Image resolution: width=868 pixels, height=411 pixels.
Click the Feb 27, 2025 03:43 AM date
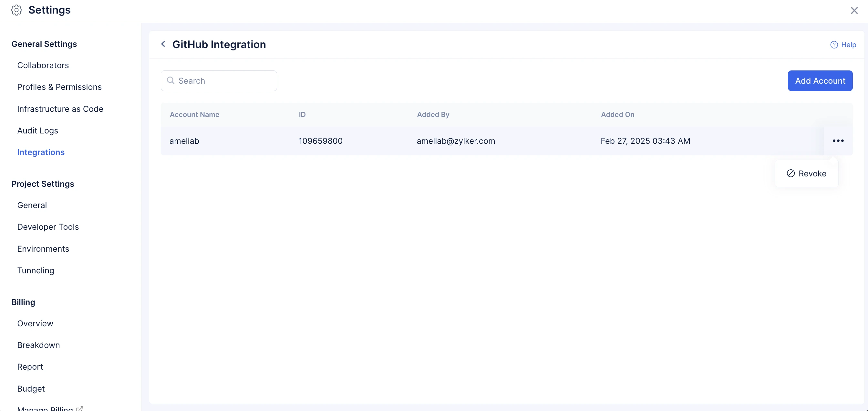pyautogui.click(x=645, y=141)
